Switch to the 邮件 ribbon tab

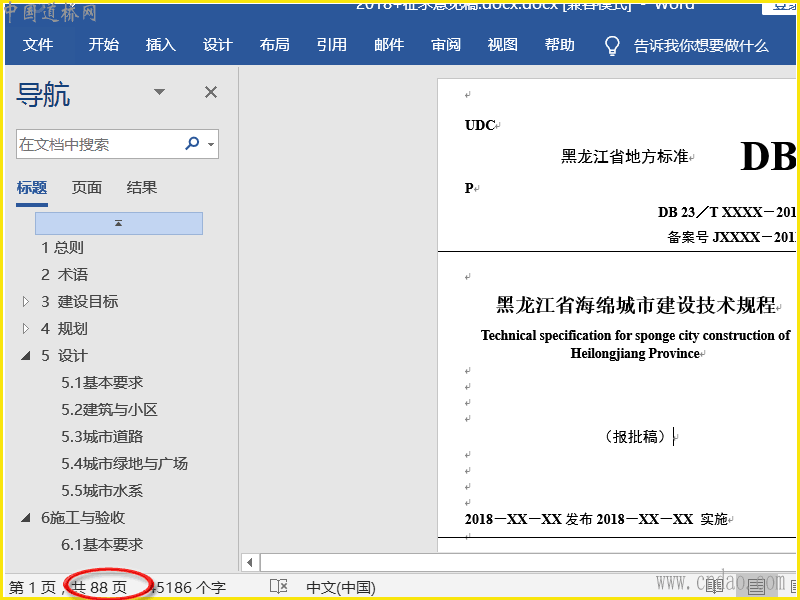(x=389, y=45)
